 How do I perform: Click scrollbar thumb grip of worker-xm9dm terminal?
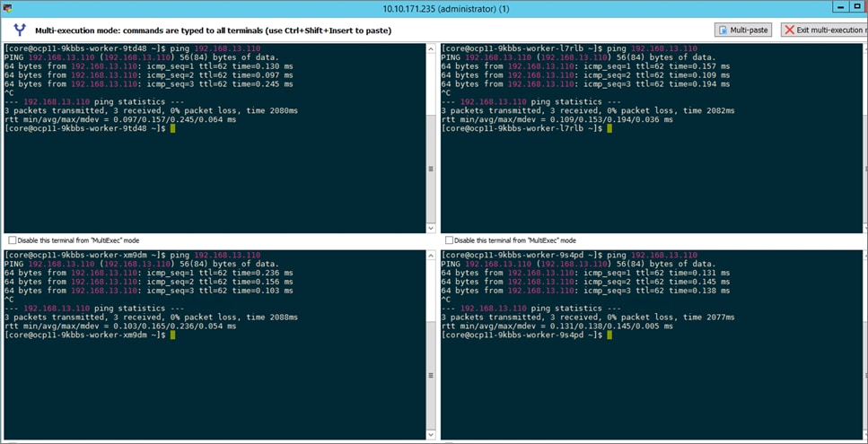click(431, 376)
